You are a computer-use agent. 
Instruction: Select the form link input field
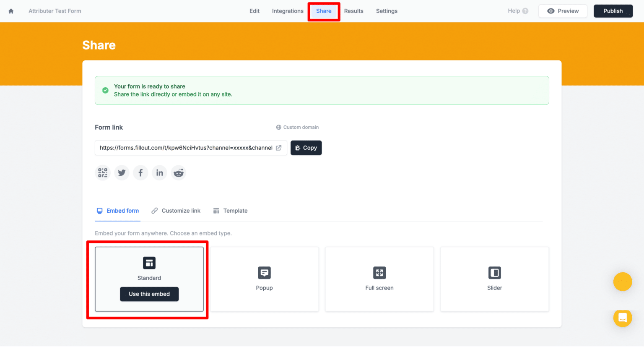coord(184,148)
